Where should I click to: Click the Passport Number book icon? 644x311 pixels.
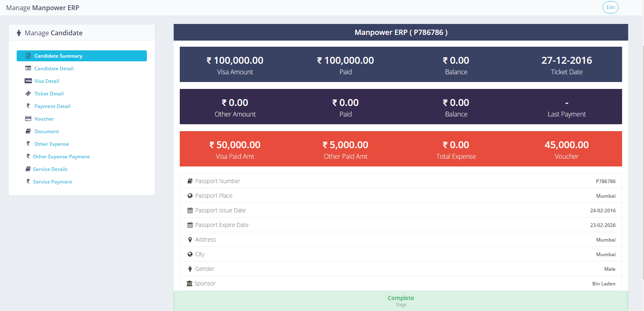190,181
